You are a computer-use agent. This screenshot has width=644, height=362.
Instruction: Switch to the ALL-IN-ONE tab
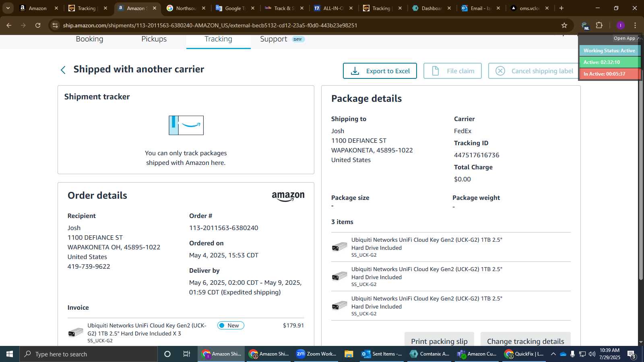pos(333,8)
